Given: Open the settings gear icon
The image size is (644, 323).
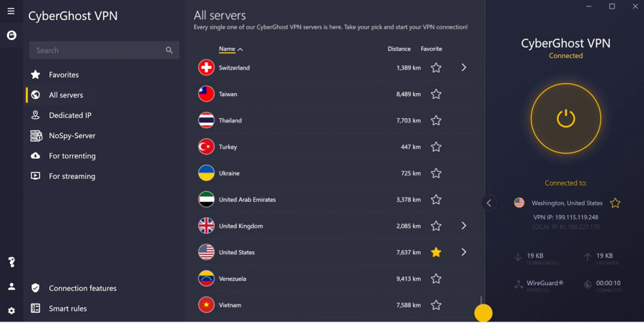Looking at the screenshot, I should click(11, 311).
